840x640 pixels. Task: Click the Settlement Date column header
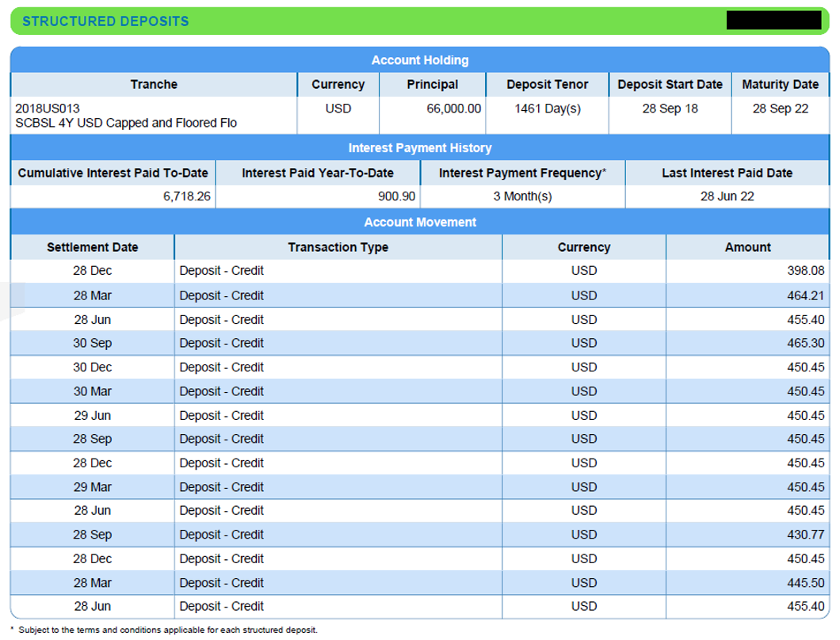point(90,246)
